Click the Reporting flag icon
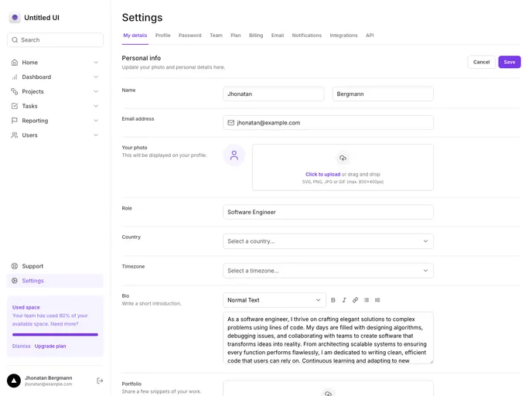 click(15, 121)
